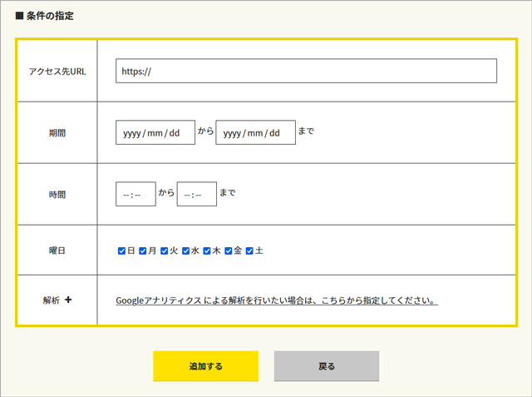Click the gray 戻る button

pyautogui.click(x=327, y=366)
